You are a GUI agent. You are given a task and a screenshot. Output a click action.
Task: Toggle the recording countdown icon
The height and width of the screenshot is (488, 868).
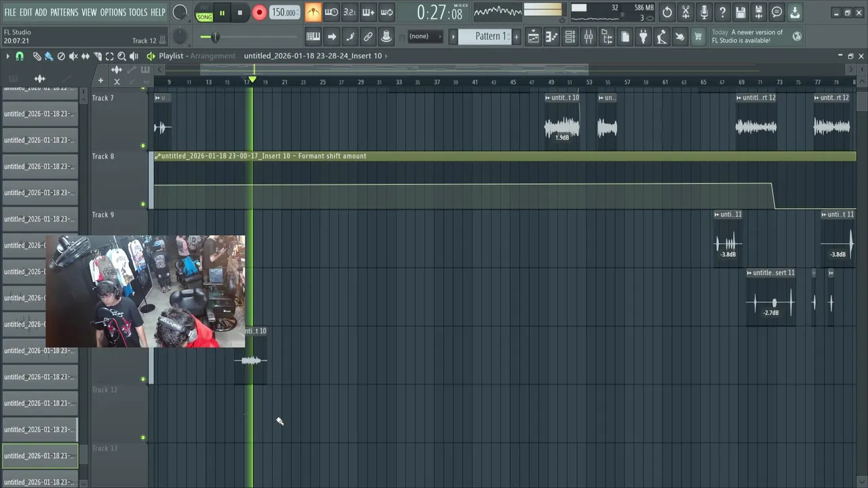349,12
